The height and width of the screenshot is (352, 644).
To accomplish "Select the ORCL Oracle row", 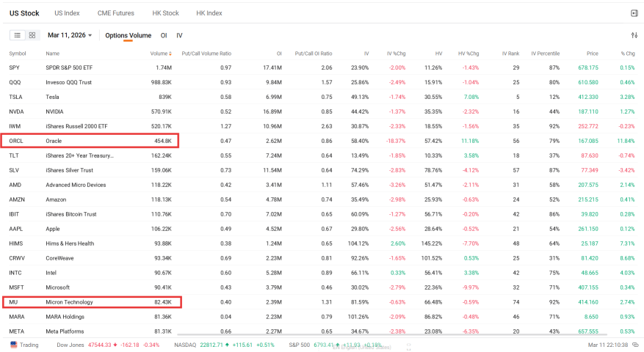I will tap(322, 141).
